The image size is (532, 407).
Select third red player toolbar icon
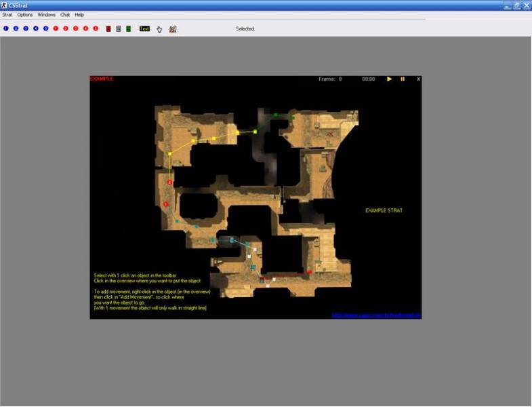click(x=76, y=28)
